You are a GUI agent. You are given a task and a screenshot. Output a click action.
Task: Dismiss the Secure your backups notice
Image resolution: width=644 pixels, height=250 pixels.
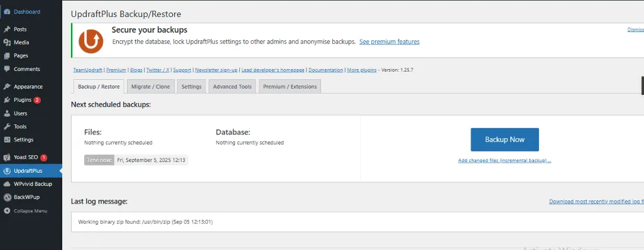635,30
